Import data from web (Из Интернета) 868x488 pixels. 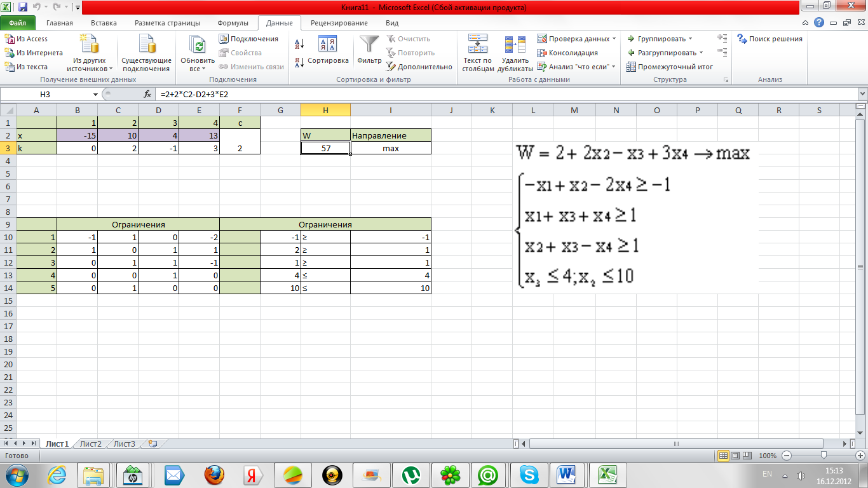(x=34, y=53)
